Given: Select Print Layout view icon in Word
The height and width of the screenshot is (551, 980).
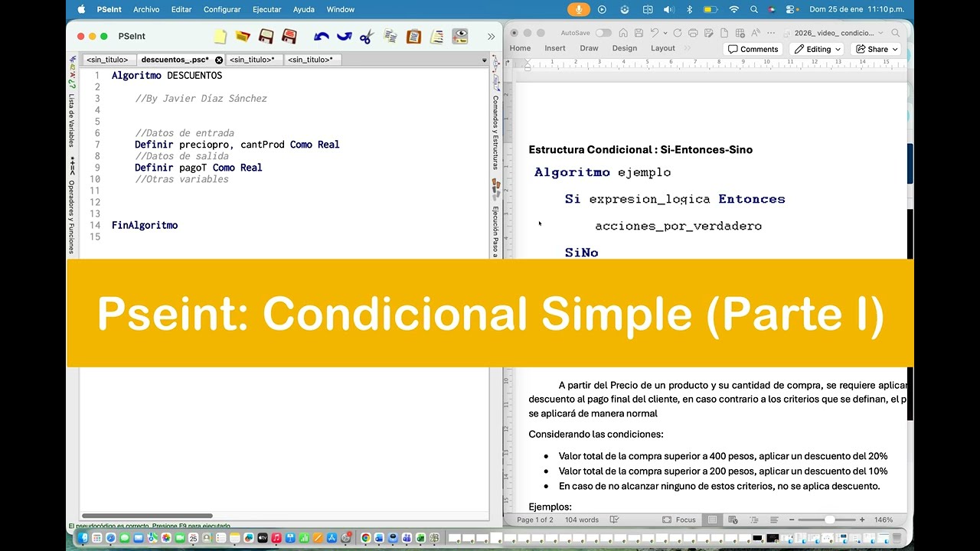Looking at the screenshot, I should [712, 520].
